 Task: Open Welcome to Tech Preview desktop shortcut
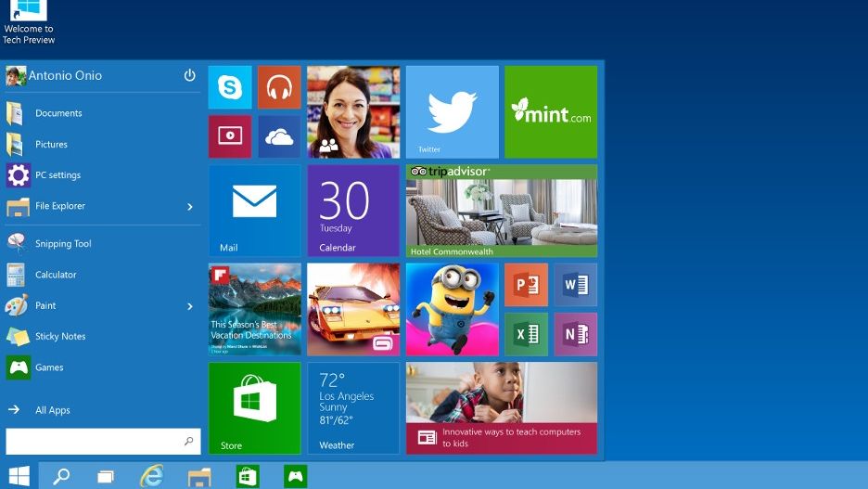[28, 22]
